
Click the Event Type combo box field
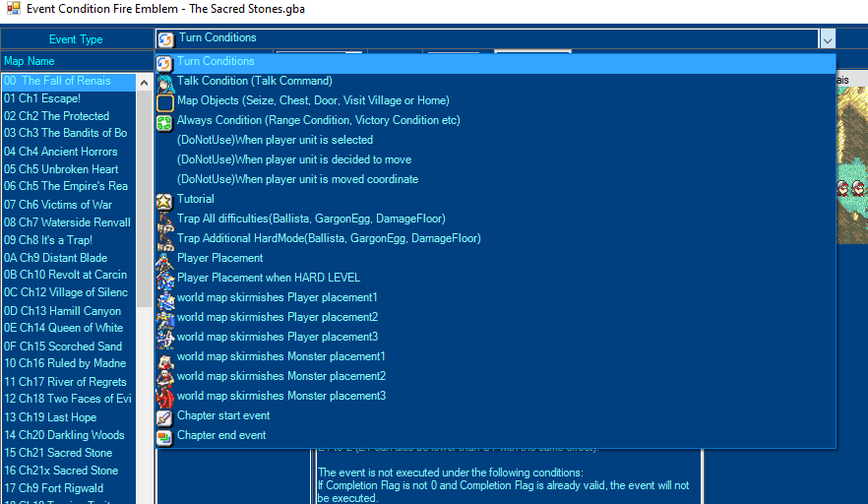pos(487,39)
